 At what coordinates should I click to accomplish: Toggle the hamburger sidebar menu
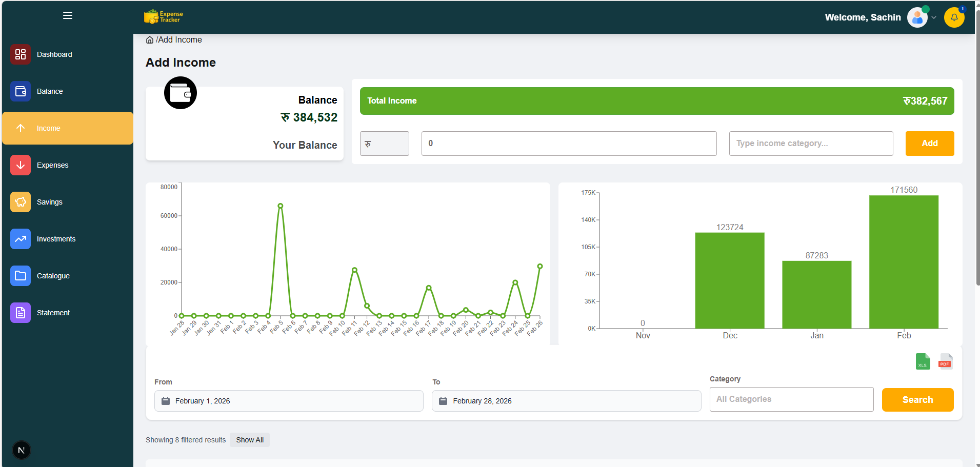point(68,15)
